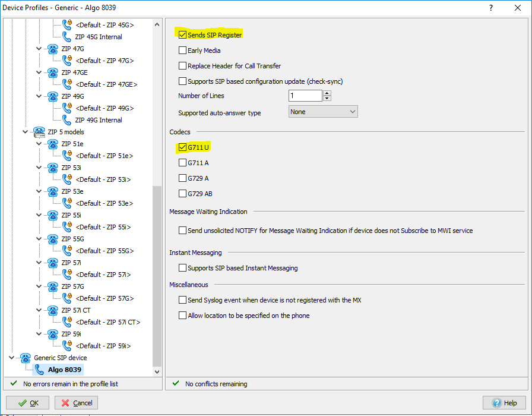Check Send unsolicited NOTIFY for Message Waiting Indication
Screen dimensions: 532x416
point(182,230)
